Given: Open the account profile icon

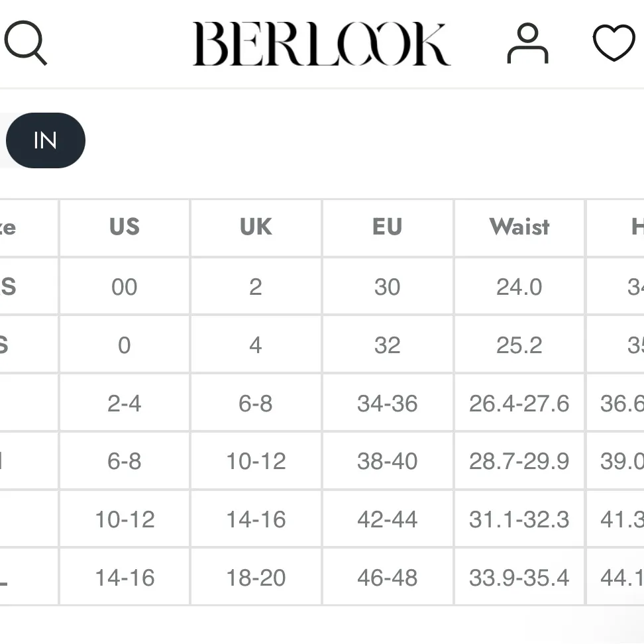Looking at the screenshot, I should pyautogui.click(x=527, y=44).
